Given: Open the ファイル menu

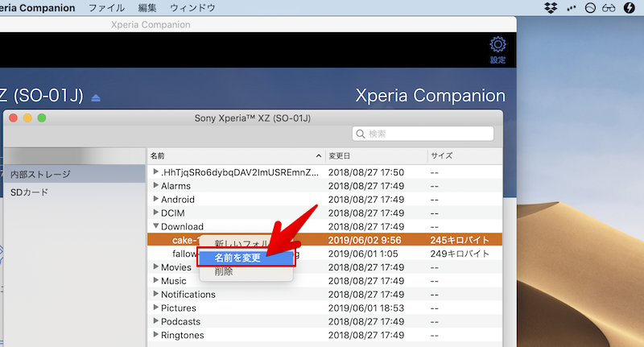Looking at the screenshot, I should 106,8.
